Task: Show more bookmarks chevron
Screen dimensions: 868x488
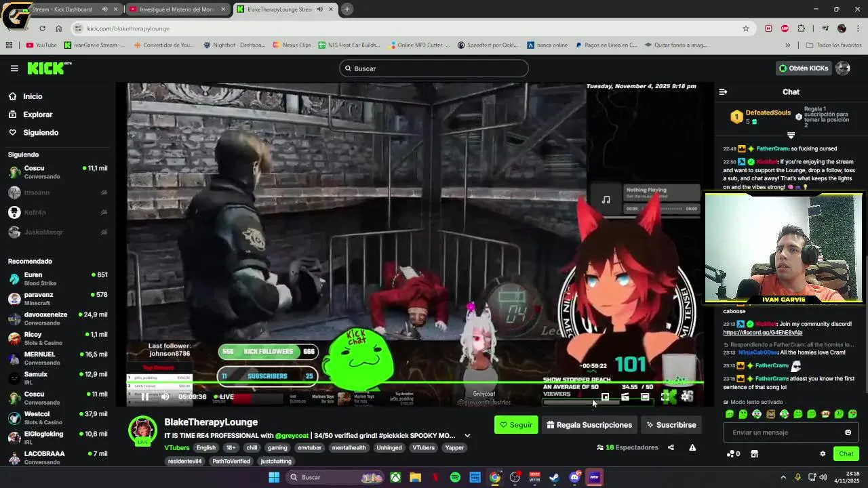Action: (x=787, y=45)
